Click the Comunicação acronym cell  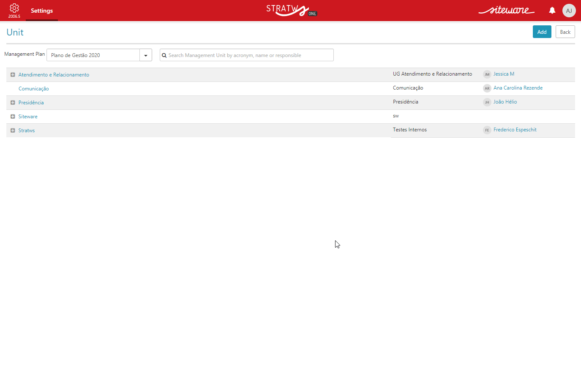click(408, 88)
